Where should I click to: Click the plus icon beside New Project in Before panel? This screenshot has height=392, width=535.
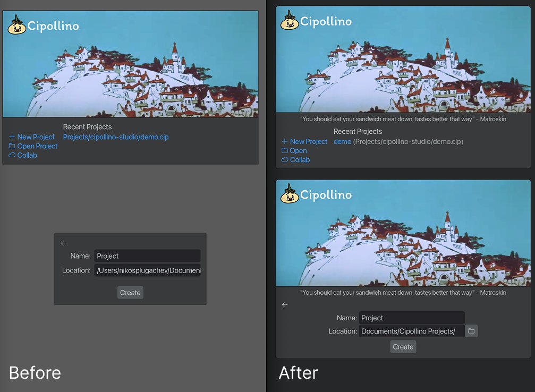[12, 137]
